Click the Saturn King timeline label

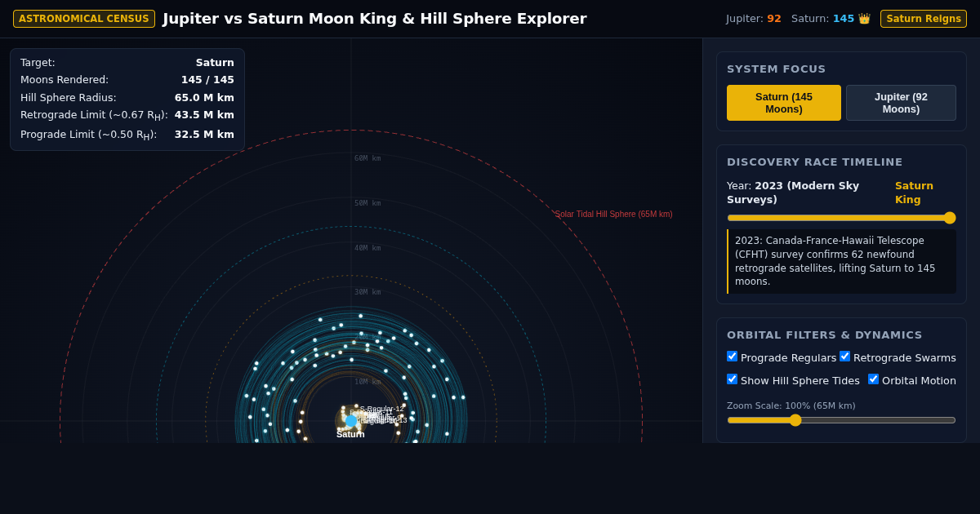pos(915,193)
